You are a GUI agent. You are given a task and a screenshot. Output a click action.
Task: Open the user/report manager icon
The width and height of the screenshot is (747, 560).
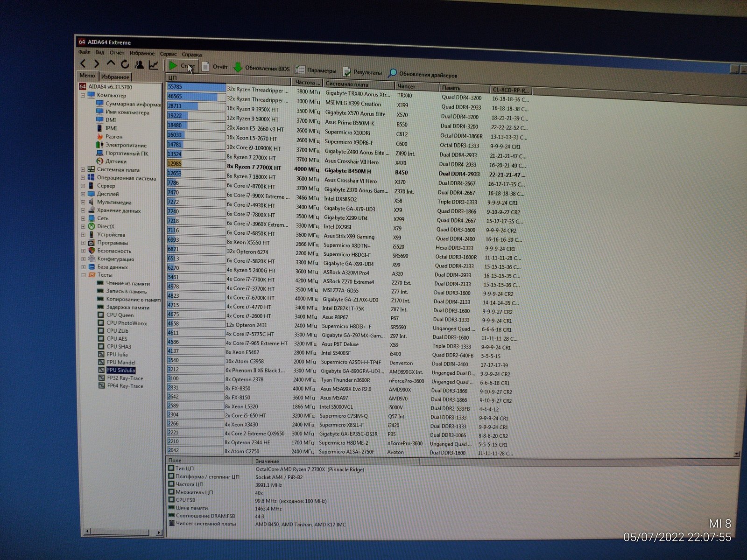[x=139, y=65]
